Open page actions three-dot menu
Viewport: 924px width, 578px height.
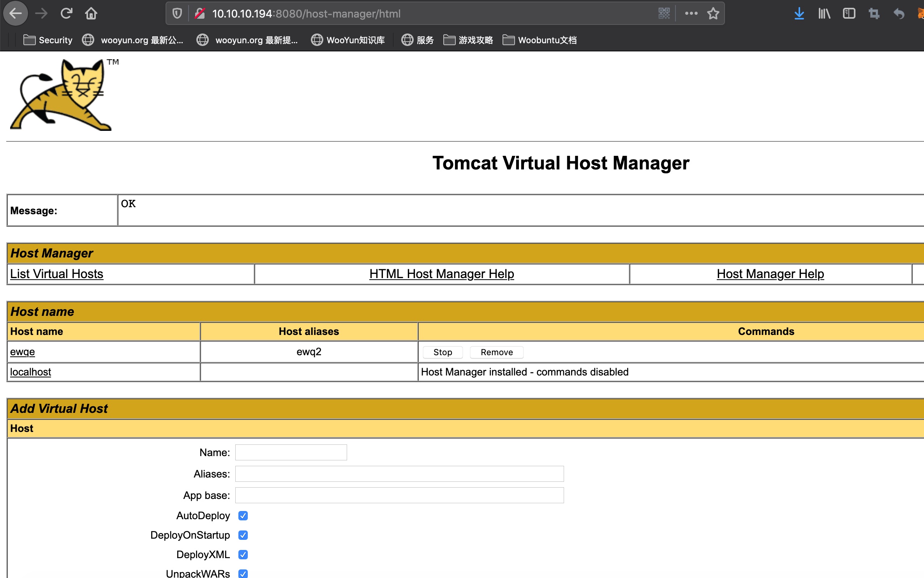pos(691,14)
